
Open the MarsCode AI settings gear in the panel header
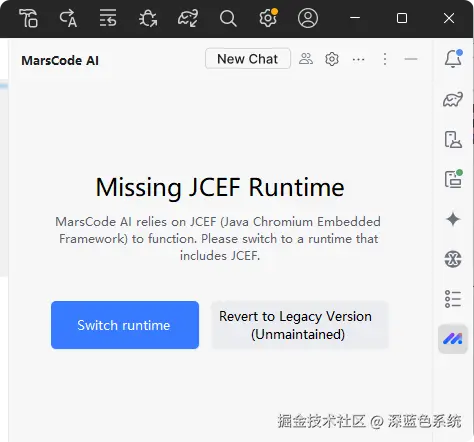[x=332, y=59]
